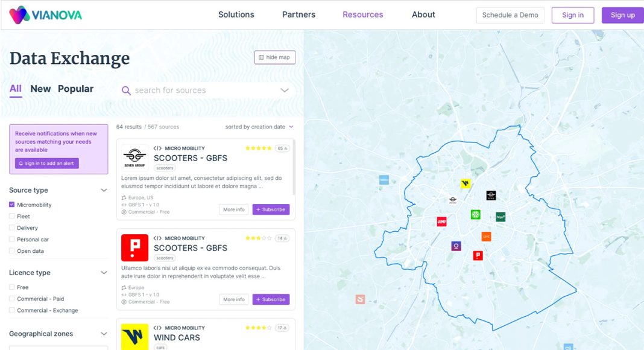
Task: Switch to the Popular tab
Action: (75, 89)
